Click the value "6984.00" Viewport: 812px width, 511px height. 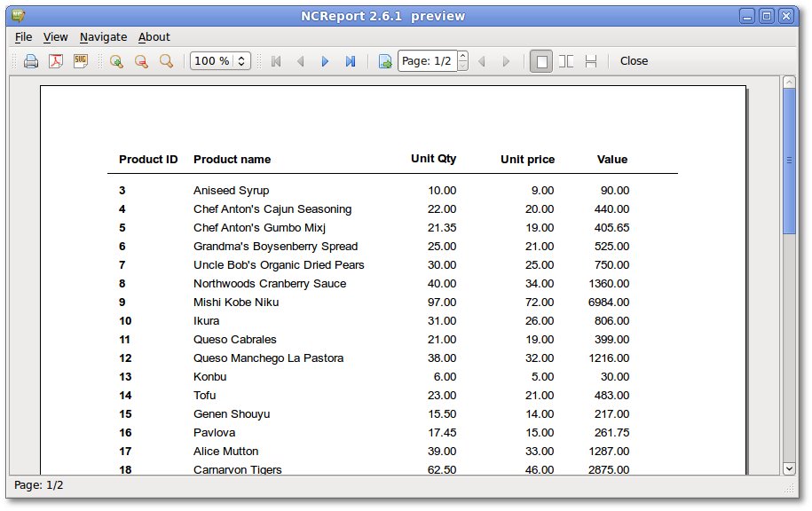pos(609,303)
